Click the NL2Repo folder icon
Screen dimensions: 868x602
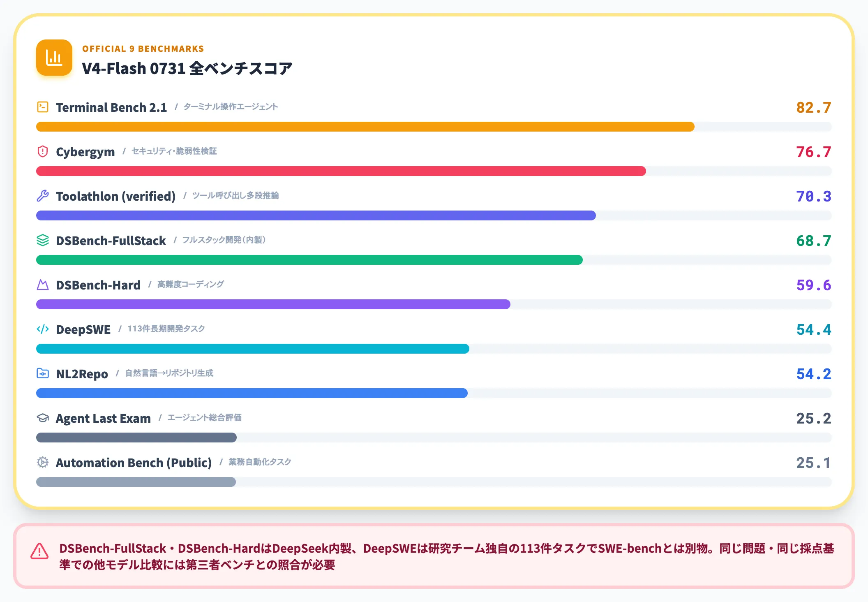tap(43, 373)
